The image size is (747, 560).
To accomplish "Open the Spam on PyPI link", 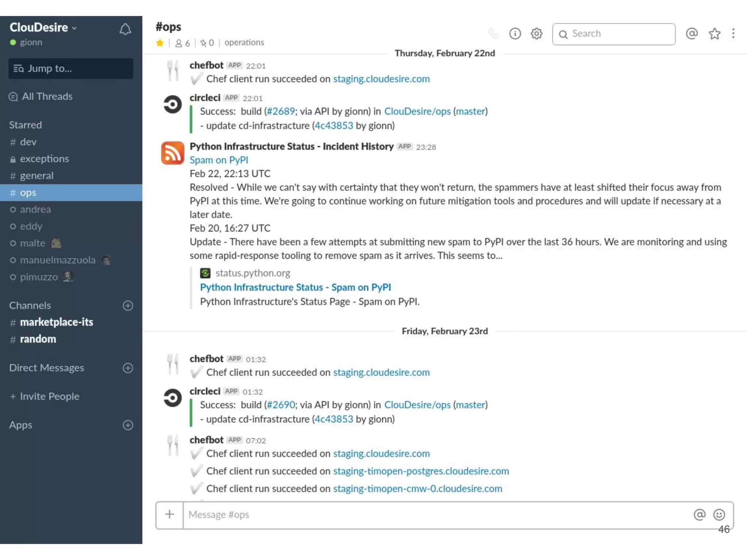I will pos(219,160).
